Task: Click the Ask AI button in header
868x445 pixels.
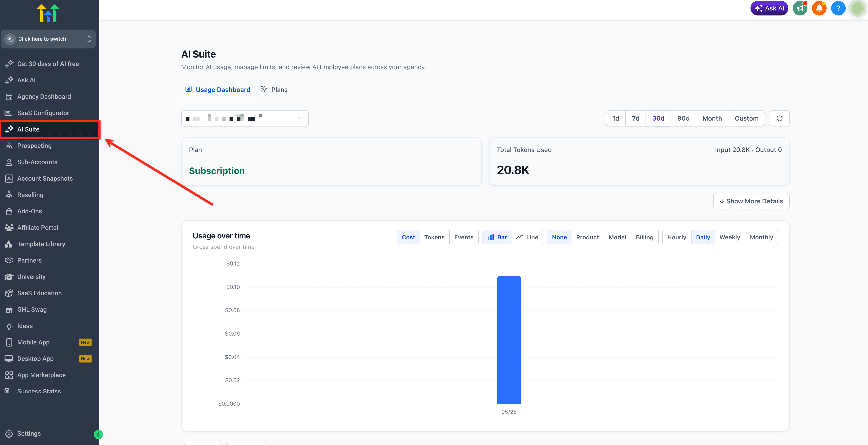Action: [x=769, y=8]
